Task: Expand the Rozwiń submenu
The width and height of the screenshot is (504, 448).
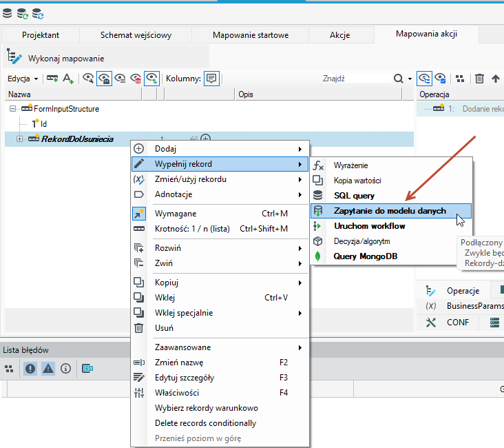Action: [220, 248]
